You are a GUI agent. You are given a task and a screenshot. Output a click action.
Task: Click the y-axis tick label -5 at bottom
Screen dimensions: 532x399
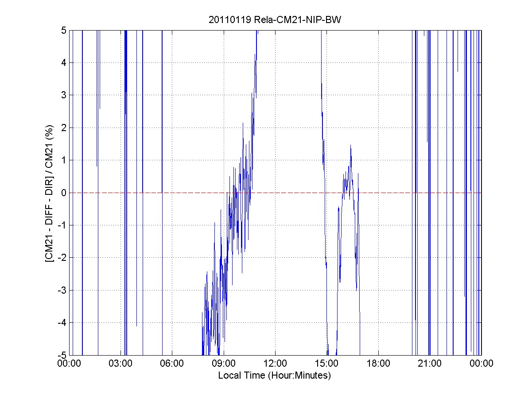(62, 355)
